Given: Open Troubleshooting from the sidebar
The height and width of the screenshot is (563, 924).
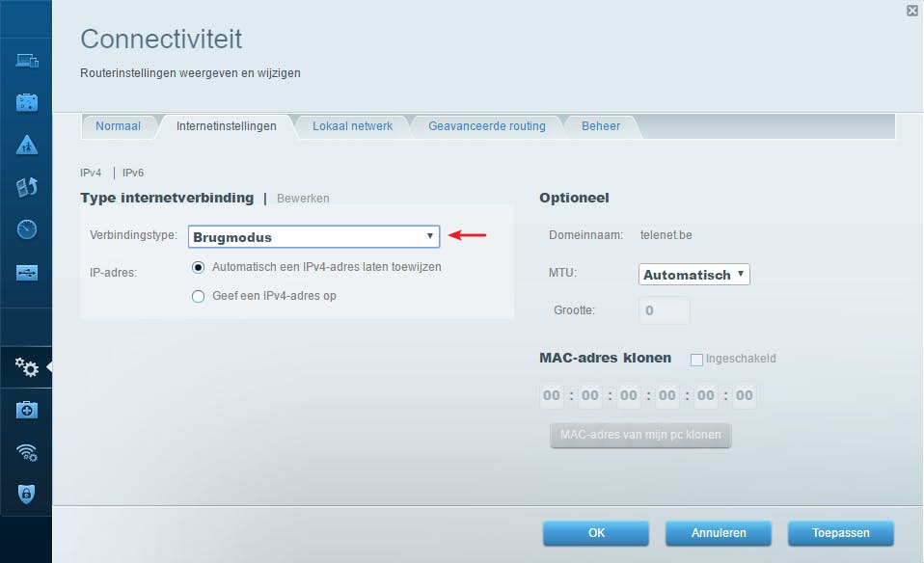Looking at the screenshot, I should (26, 409).
